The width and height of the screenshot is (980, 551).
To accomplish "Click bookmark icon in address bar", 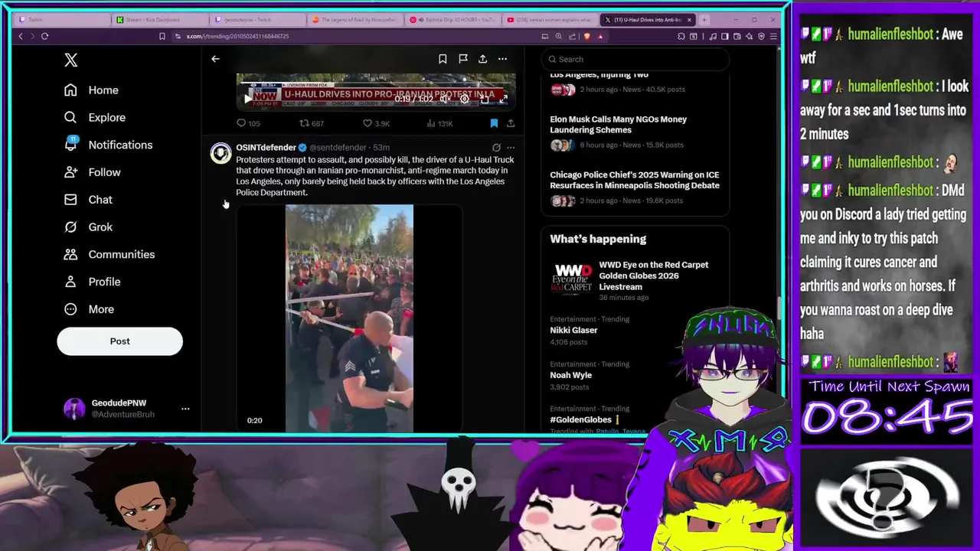I will click(162, 36).
